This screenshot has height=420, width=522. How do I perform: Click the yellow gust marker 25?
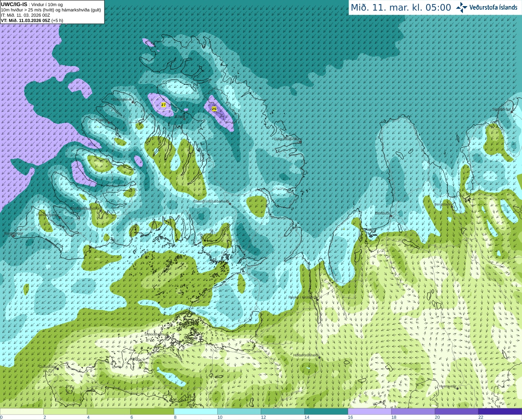point(214,109)
